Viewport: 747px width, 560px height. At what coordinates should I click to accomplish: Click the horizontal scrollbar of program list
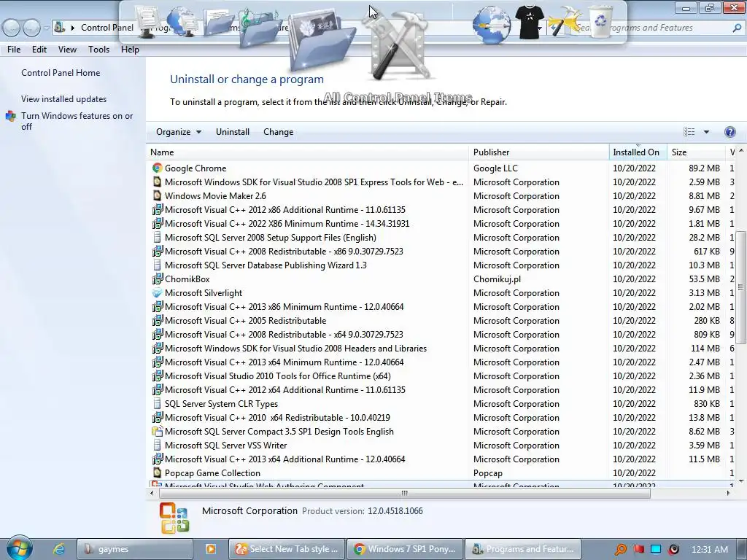[405, 494]
